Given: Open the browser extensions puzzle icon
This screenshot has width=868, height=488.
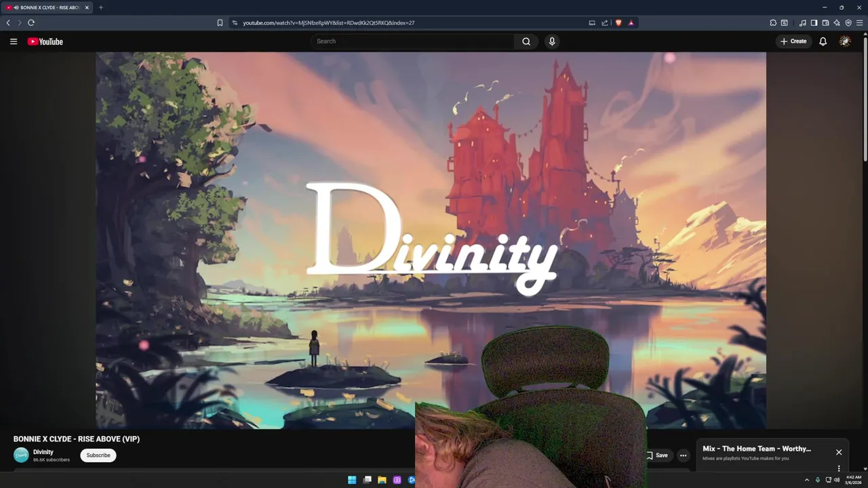Looking at the screenshot, I should (773, 22).
